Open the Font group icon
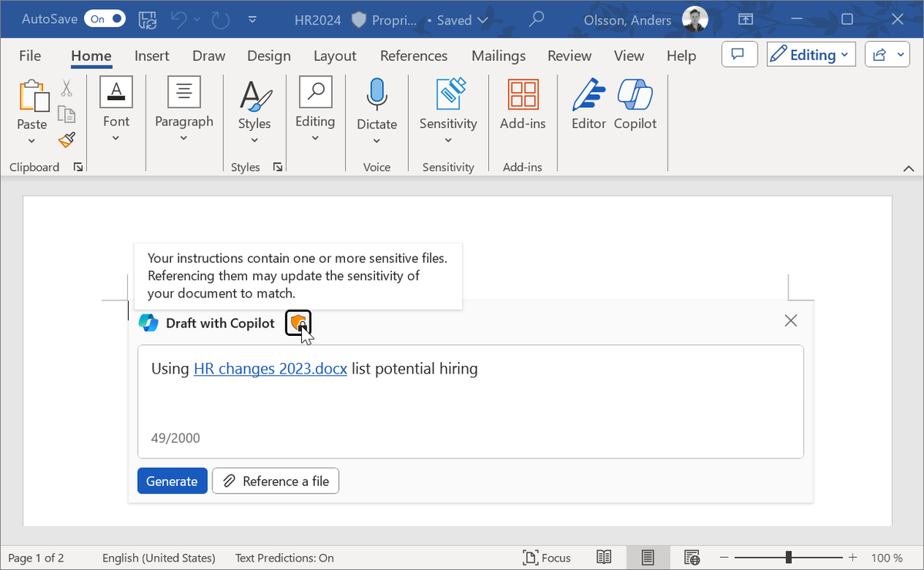The width and height of the screenshot is (924, 570). click(116, 92)
